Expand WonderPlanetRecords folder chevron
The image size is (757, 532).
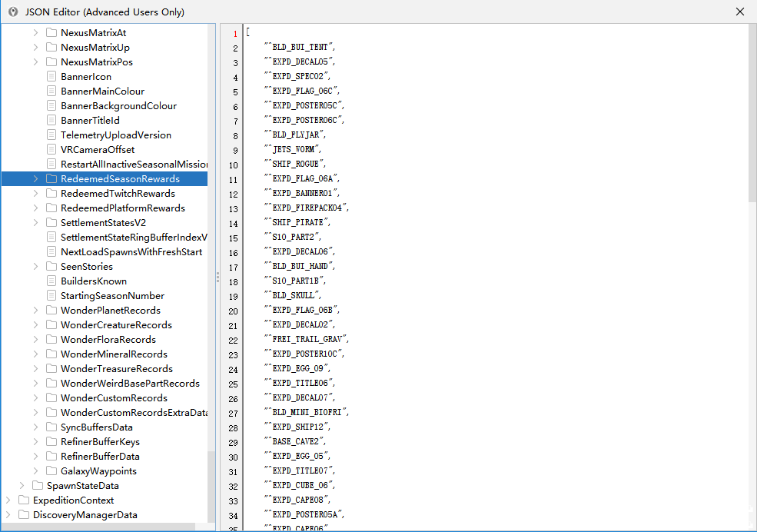pyautogui.click(x=35, y=310)
